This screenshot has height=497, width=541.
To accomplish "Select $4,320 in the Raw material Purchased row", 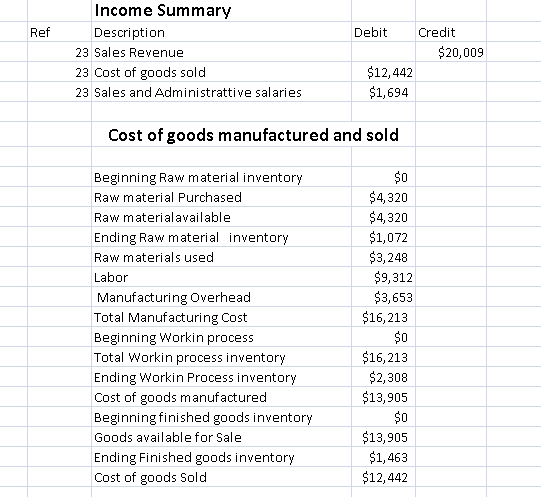I will pos(383,197).
